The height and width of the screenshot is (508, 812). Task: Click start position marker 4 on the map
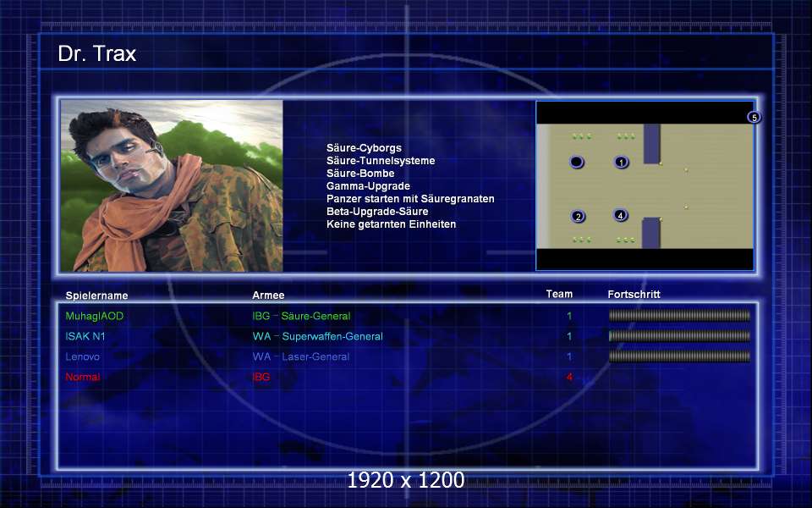click(x=620, y=214)
